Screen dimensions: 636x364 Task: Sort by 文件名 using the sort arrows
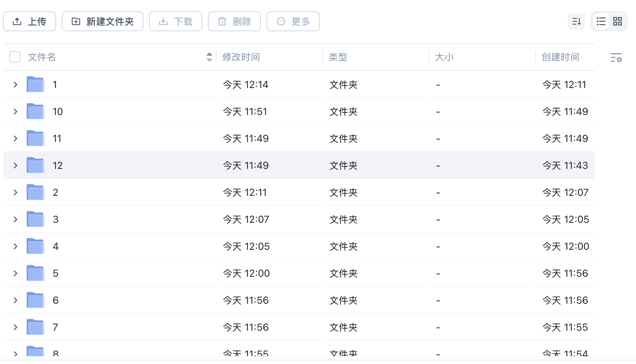[209, 57]
